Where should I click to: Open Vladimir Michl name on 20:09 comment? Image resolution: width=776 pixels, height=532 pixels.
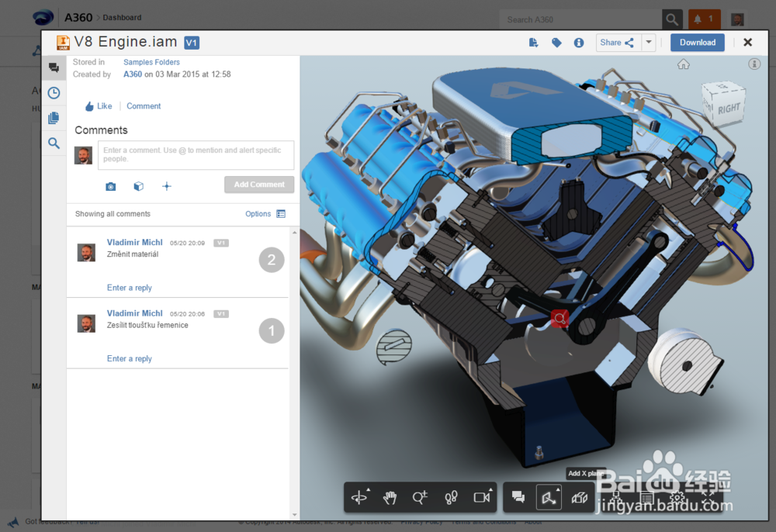[134, 242]
